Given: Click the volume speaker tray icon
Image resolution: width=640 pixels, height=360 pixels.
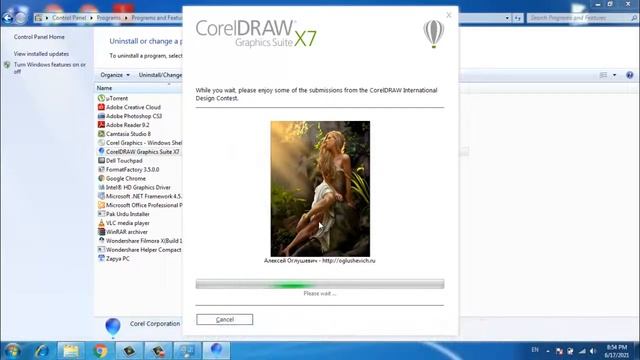Looking at the screenshot, I should pyautogui.click(x=593, y=351).
